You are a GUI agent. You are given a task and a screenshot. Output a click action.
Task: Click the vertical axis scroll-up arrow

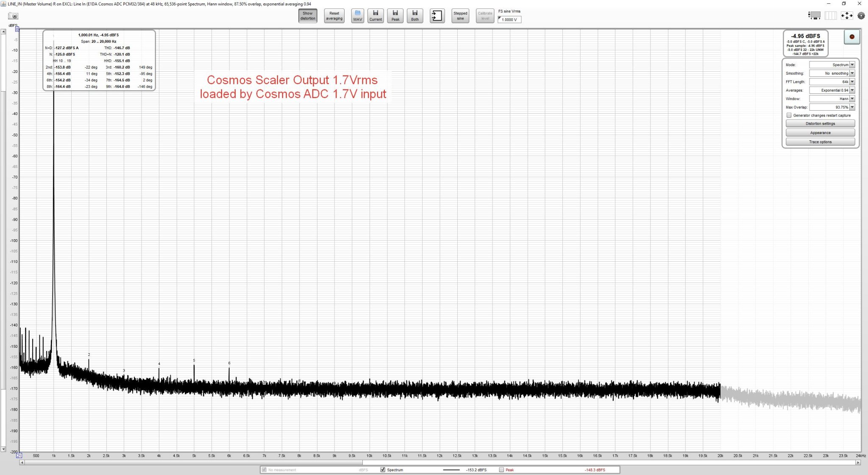[3, 31]
